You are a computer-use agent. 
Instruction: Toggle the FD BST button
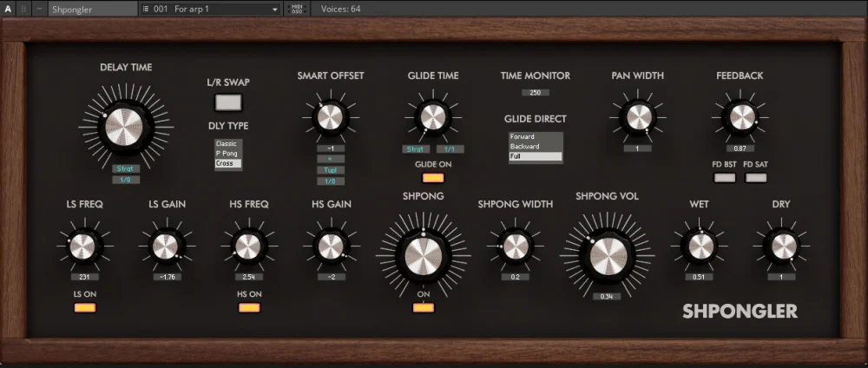point(725,178)
